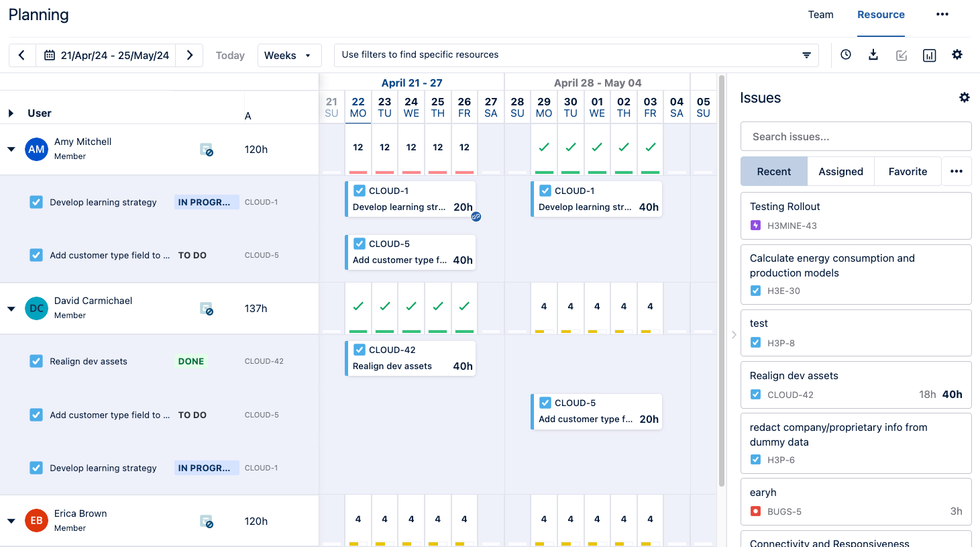This screenshot has height=547, width=980.
Task: Collapse the Erica Brown row
Action: point(11,521)
